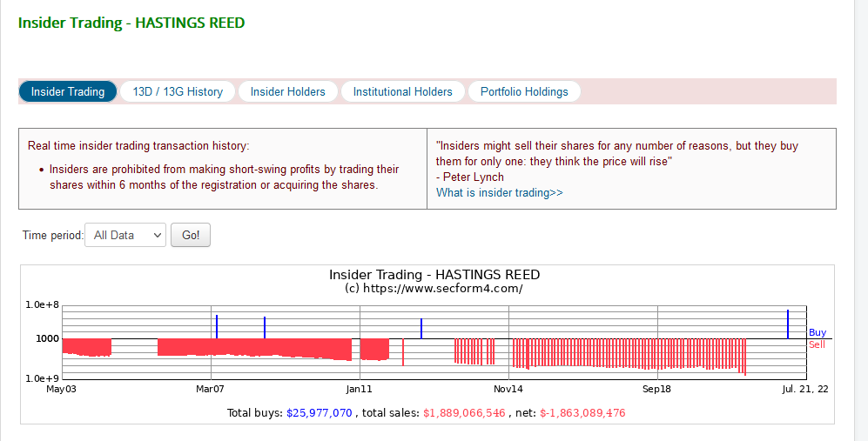Screen dimensions: 868x441
Task: Click the Sep18 axis label
Action: pos(656,389)
